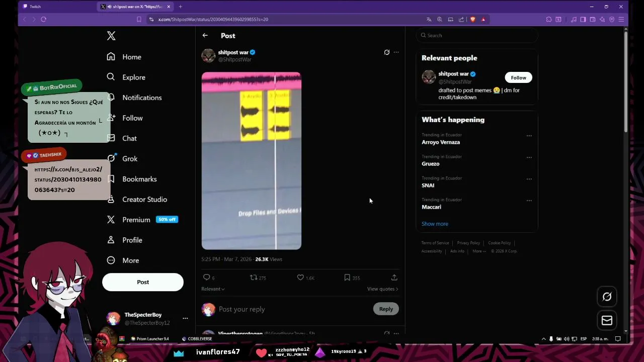The height and width of the screenshot is (362, 644).
Task: Click the volume icon in system tray
Action: coord(567,339)
